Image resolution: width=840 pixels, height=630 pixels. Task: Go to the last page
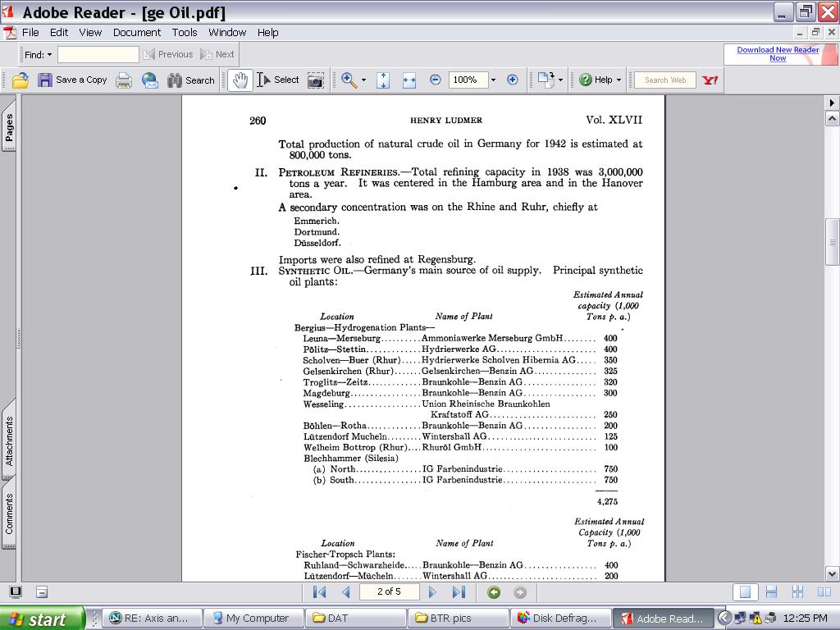(x=459, y=592)
